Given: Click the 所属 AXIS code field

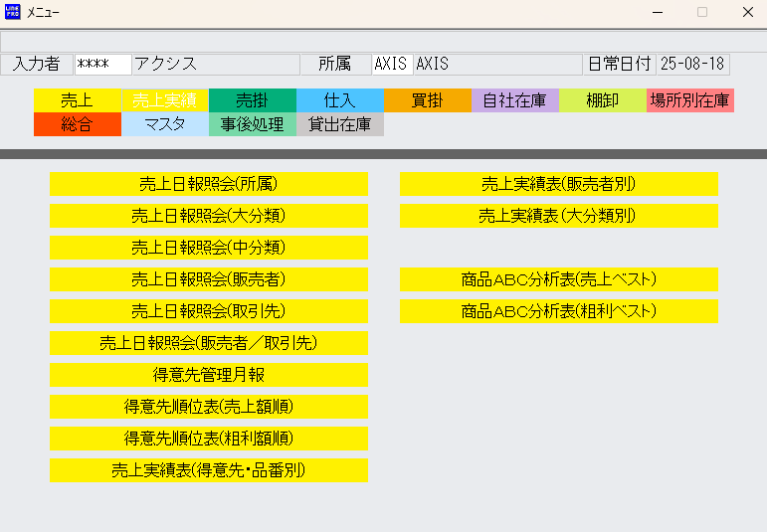Looking at the screenshot, I should 391,65.
